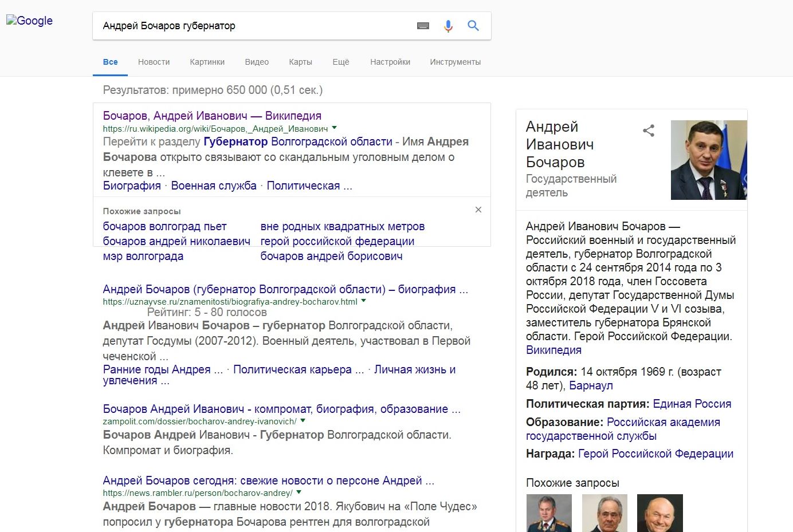
Task: Open Герой Российской Федерации award link
Action: point(655,454)
